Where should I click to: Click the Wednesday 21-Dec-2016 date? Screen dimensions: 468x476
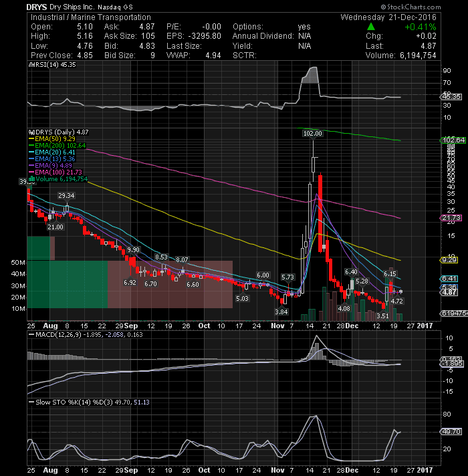(x=388, y=17)
